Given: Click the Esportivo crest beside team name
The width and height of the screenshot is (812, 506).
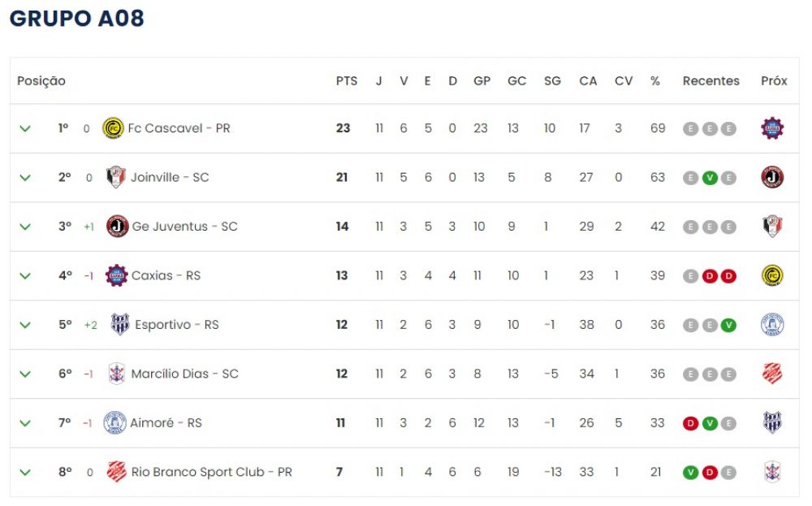Looking at the screenshot, I should pyautogui.click(x=120, y=324).
